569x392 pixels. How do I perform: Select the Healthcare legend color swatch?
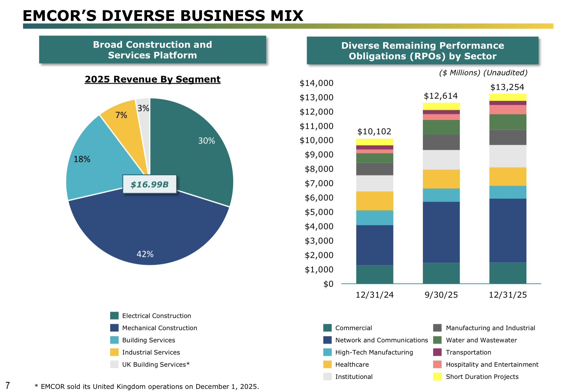(x=327, y=364)
